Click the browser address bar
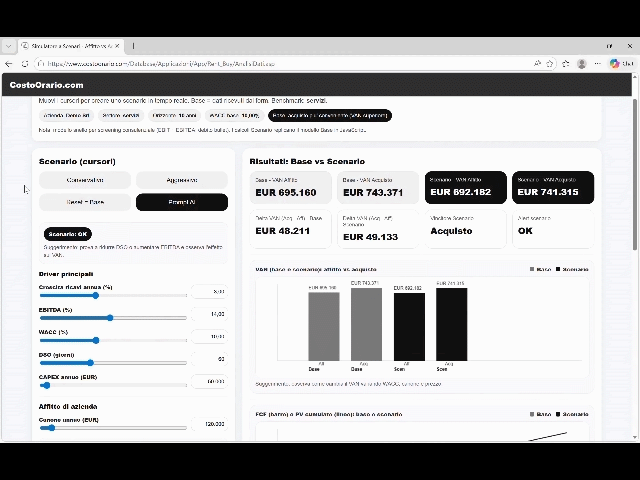The image size is (640, 480). 300,64
